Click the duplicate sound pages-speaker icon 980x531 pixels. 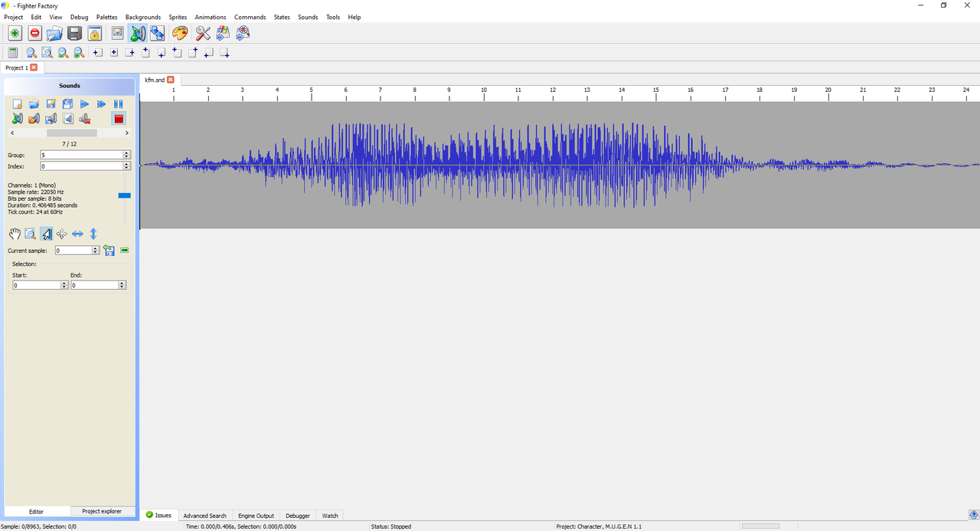click(x=68, y=119)
